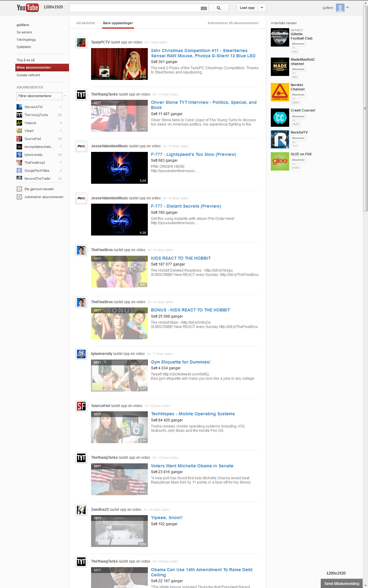Expand the Last opp dropdown arrow
The image size is (368, 588).
262,8
